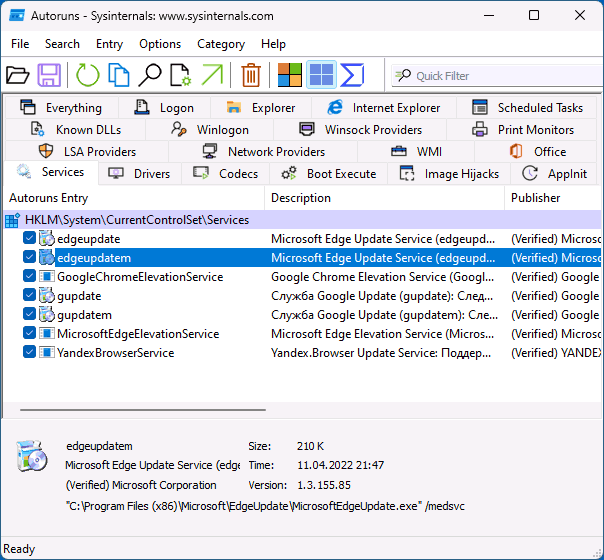
Task: Open the Category menu
Action: (221, 44)
